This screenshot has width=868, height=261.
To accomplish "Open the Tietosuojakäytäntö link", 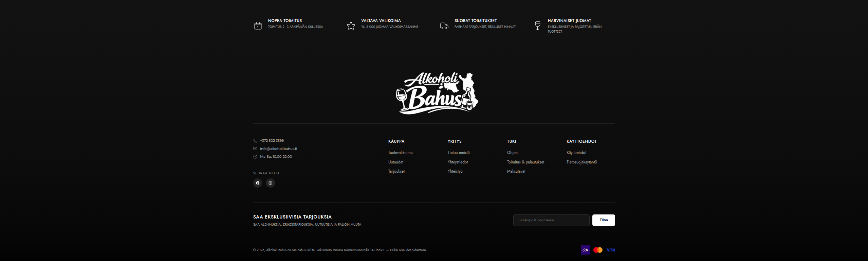I will 581,162.
